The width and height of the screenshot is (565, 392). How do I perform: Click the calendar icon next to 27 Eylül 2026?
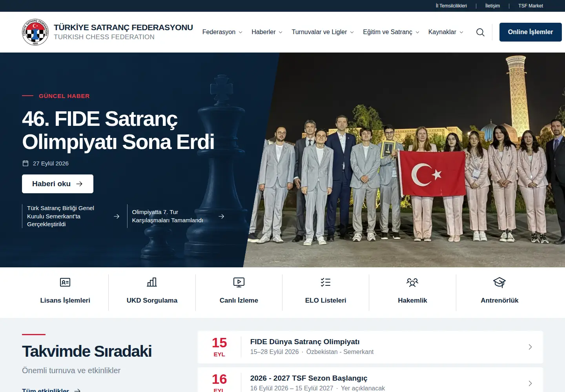(26, 163)
